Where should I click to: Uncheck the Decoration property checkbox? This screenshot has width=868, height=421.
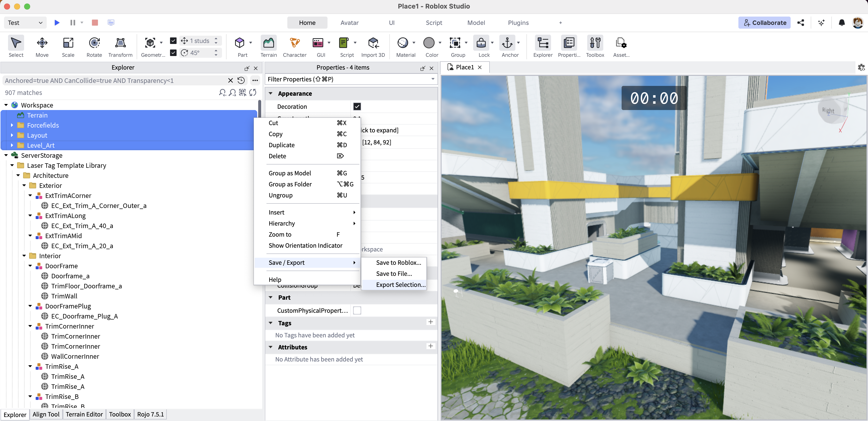357,107
